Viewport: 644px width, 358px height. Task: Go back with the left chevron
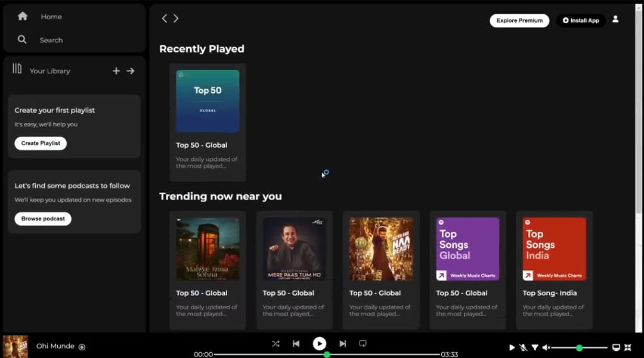[x=165, y=18]
